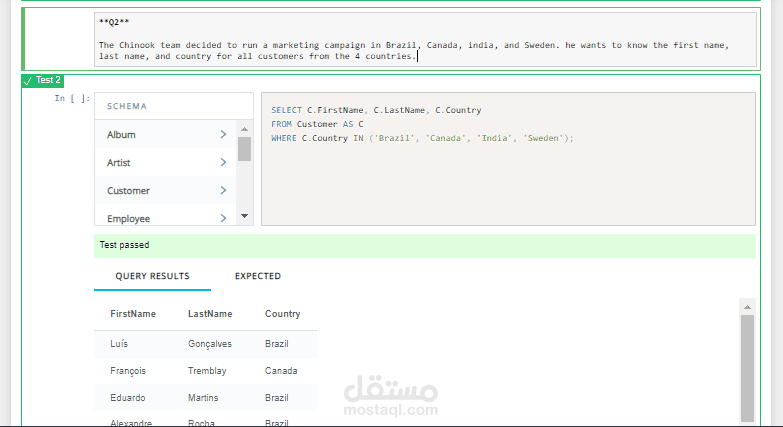Expand the Employee table chevron

(x=223, y=218)
